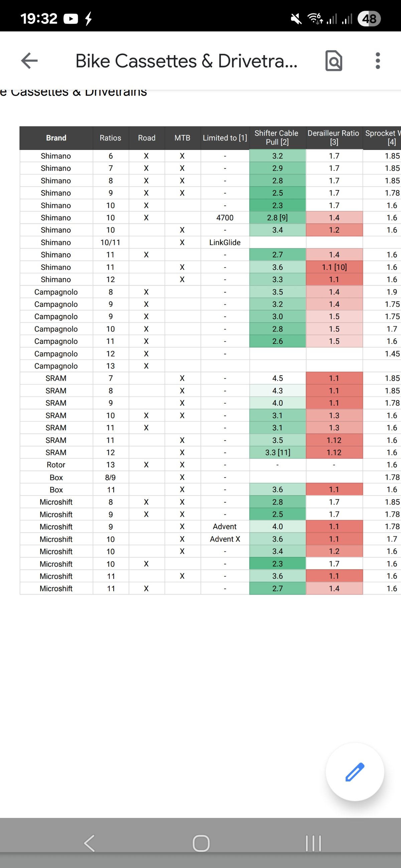401x868 pixels.
Task: Tap the document title text
Action: pyautogui.click(x=186, y=61)
